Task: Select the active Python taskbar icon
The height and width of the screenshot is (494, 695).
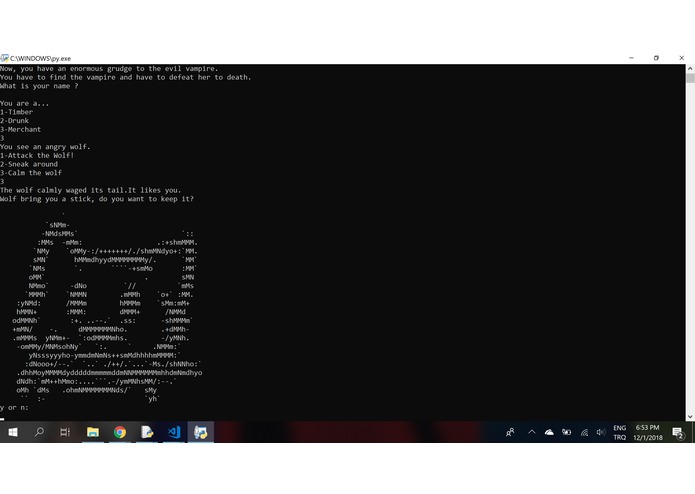Action: tap(200, 432)
